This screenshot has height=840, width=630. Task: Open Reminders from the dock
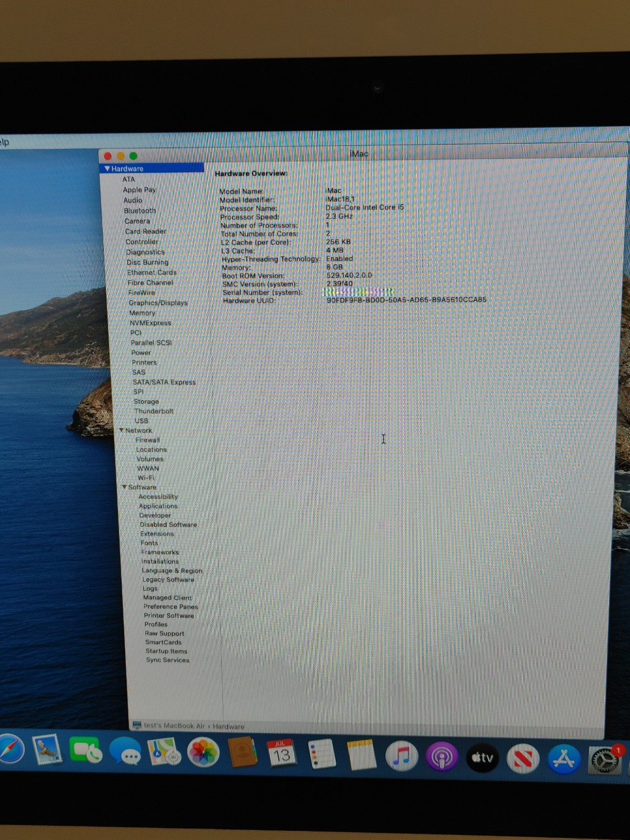click(321, 754)
